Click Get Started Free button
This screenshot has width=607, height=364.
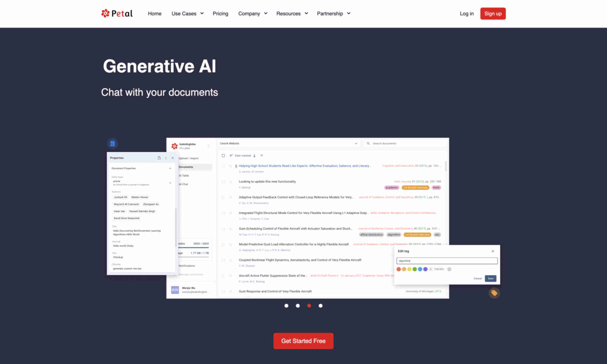pos(303,341)
